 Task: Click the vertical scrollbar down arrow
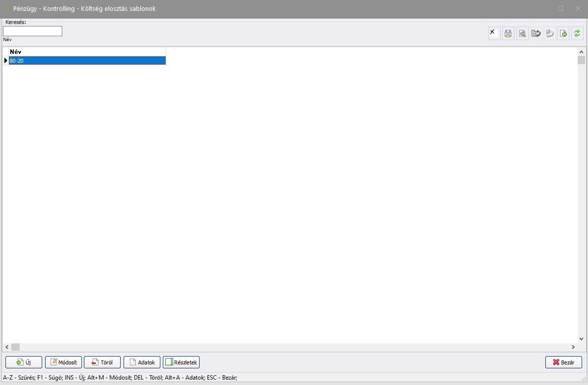point(581,339)
